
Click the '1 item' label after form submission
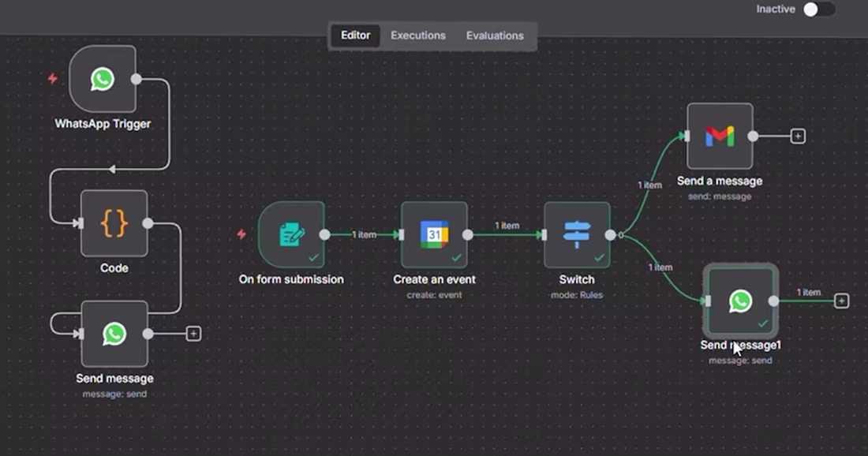365,234
